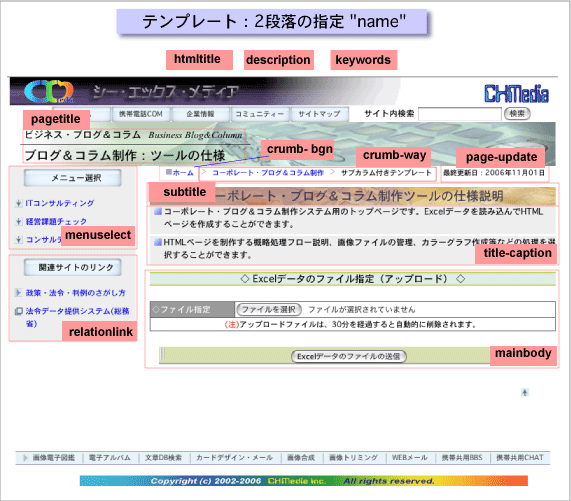Viewport: 571px width, 501px height.
Task: Open the 企業情報 navigation tab
Action: [x=200, y=114]
